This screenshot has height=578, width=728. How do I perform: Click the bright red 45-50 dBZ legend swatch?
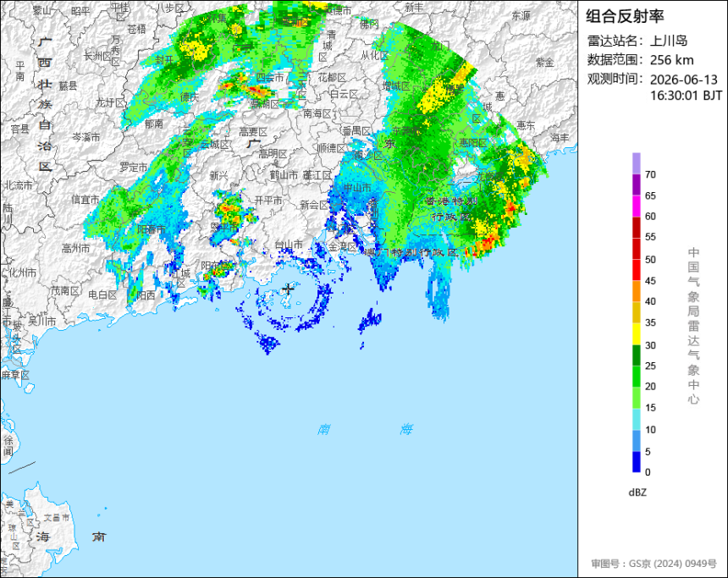click(636, 270)
